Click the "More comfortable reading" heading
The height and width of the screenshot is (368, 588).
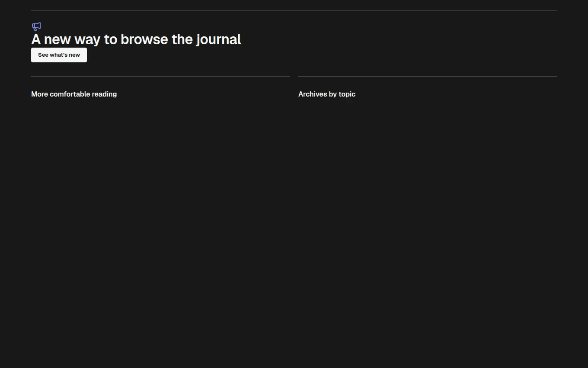pyautogui.click(x=74, y=94)
